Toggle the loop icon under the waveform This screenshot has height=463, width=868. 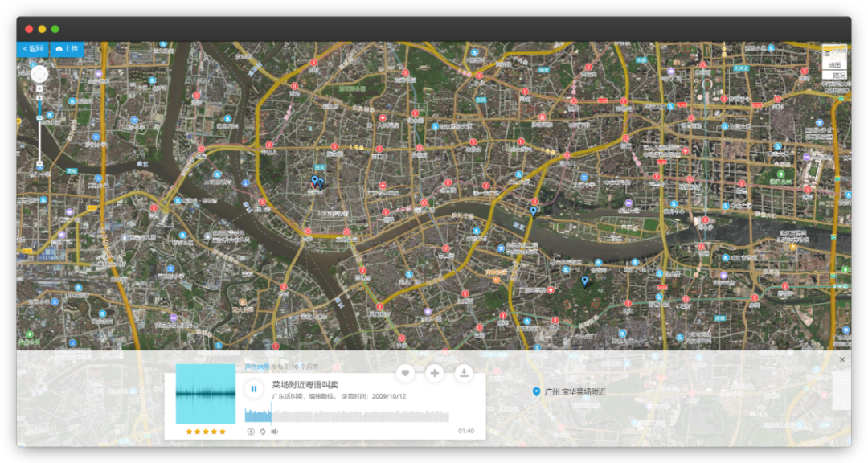point(262,432)
